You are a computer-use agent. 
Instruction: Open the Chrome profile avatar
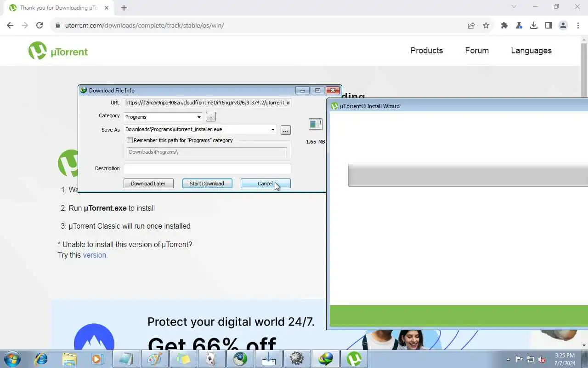tap(563, 25)
